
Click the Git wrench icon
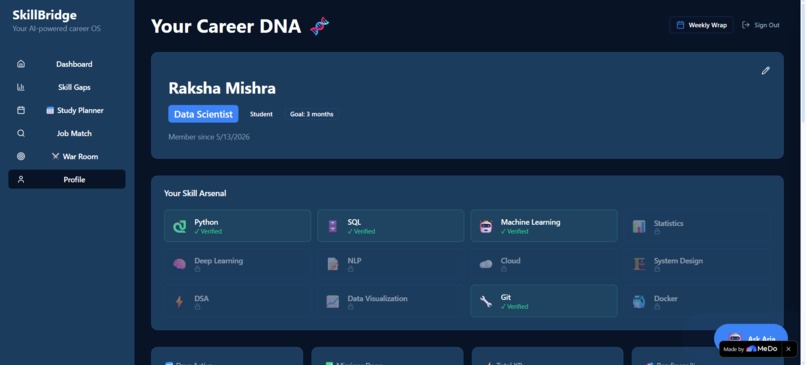click(486, 302)
